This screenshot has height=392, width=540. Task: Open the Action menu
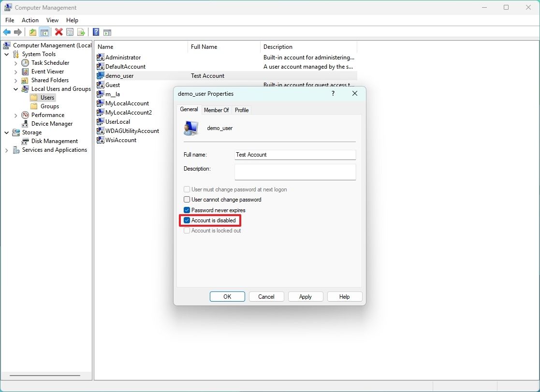click(x=30, y=20)
